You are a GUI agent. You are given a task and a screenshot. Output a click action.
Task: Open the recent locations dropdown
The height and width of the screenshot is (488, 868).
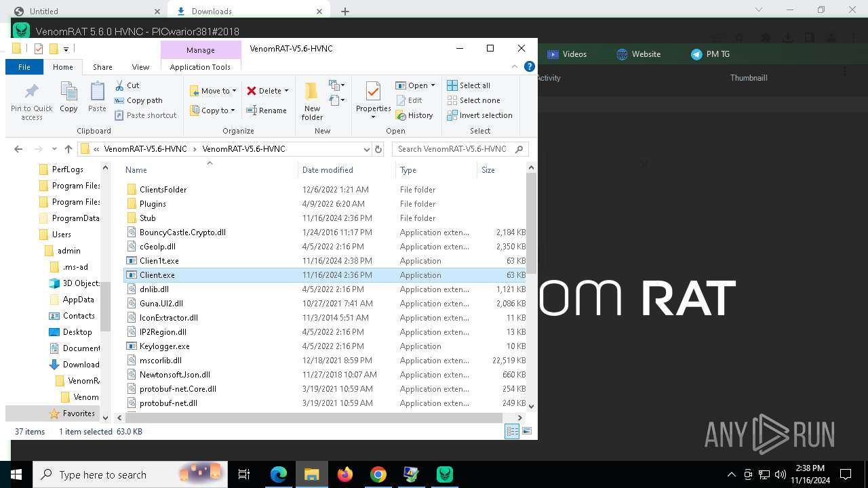pos(55,149)
